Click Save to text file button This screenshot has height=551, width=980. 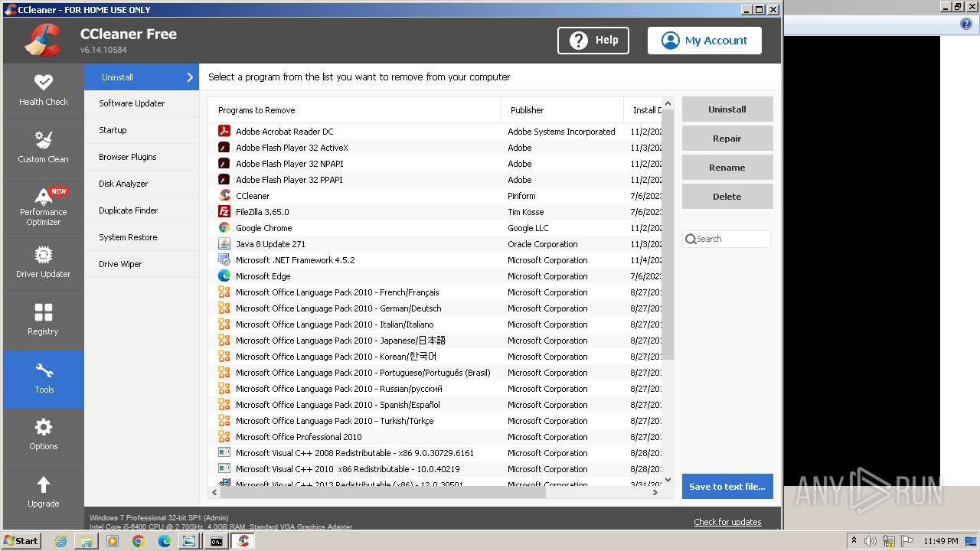[727, 487]
